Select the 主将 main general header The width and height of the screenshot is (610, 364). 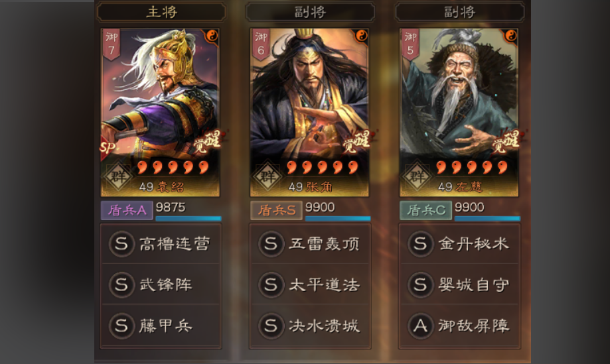point(161,12)
